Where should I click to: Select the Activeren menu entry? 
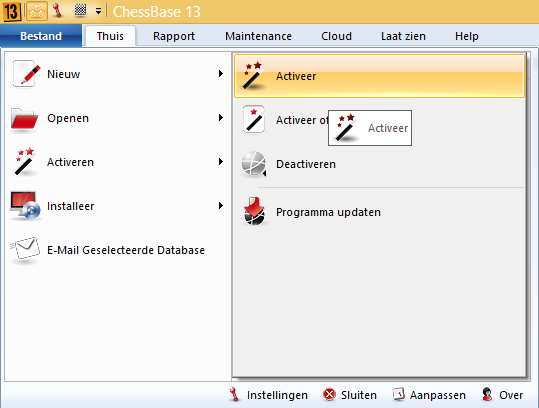(x=118, y=162)
